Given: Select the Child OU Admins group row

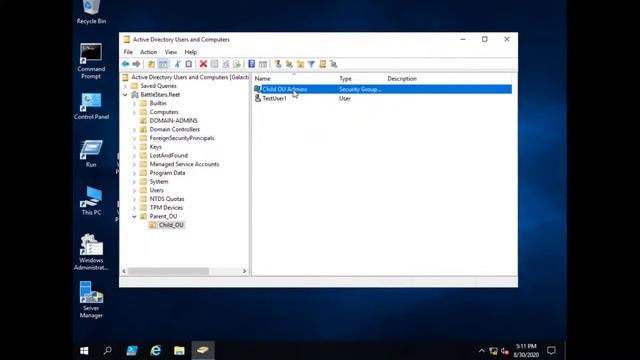Looking at the screenshot, I should coord(382,89).
